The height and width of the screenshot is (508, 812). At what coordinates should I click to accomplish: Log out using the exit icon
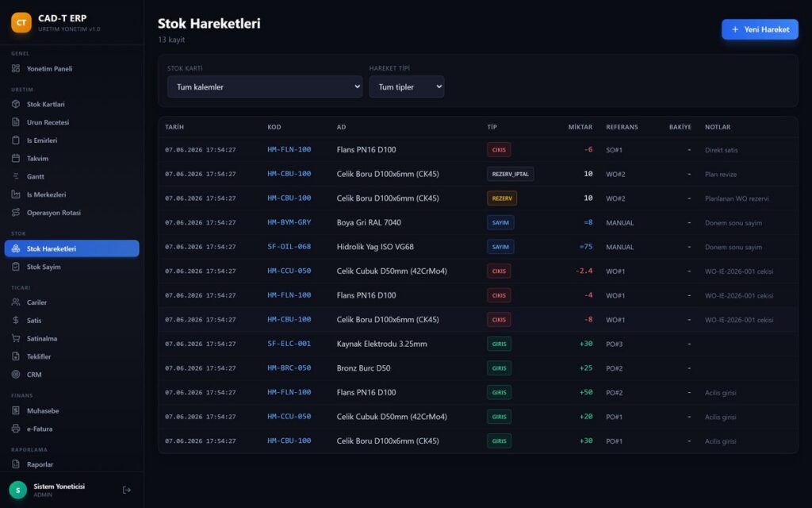[x=126, y=490]
